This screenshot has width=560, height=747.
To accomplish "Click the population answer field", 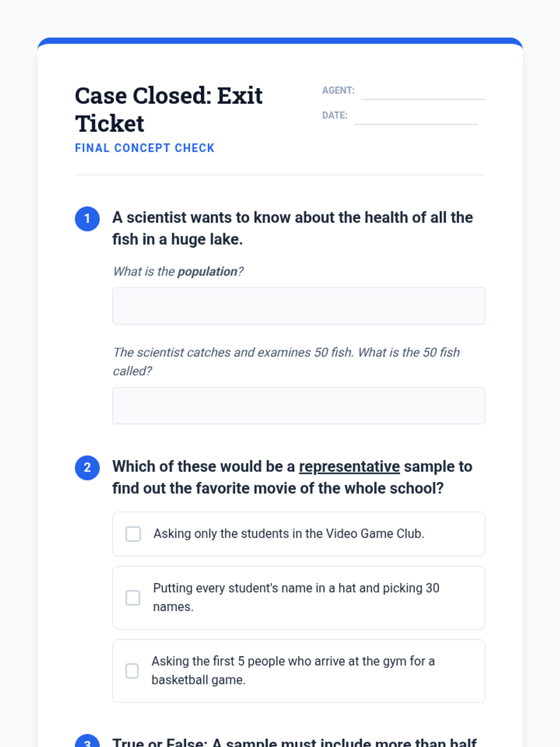I will pos(299,306).
